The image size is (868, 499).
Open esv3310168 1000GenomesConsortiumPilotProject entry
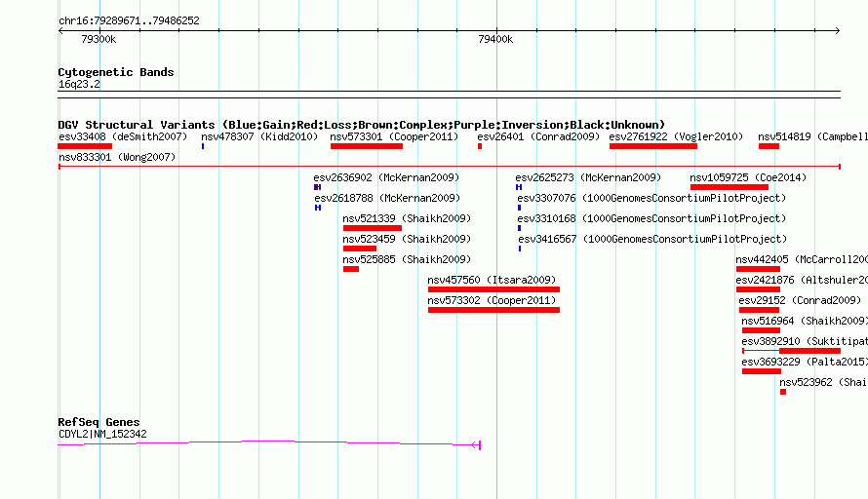pyautogui.click(x=651, y=218)
